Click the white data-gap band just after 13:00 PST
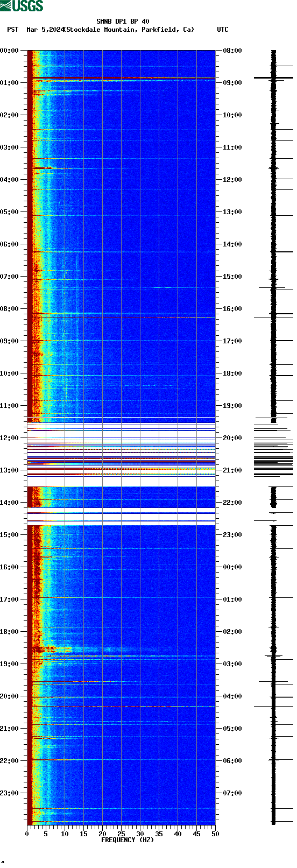The width and height of the screenshot is (297, 868). [121, 481]
